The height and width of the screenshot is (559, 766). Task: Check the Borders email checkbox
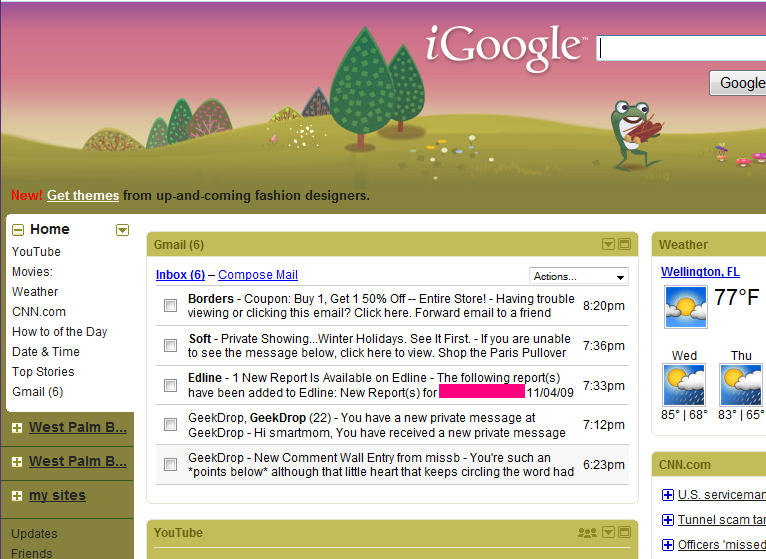[x=170, y=305]
